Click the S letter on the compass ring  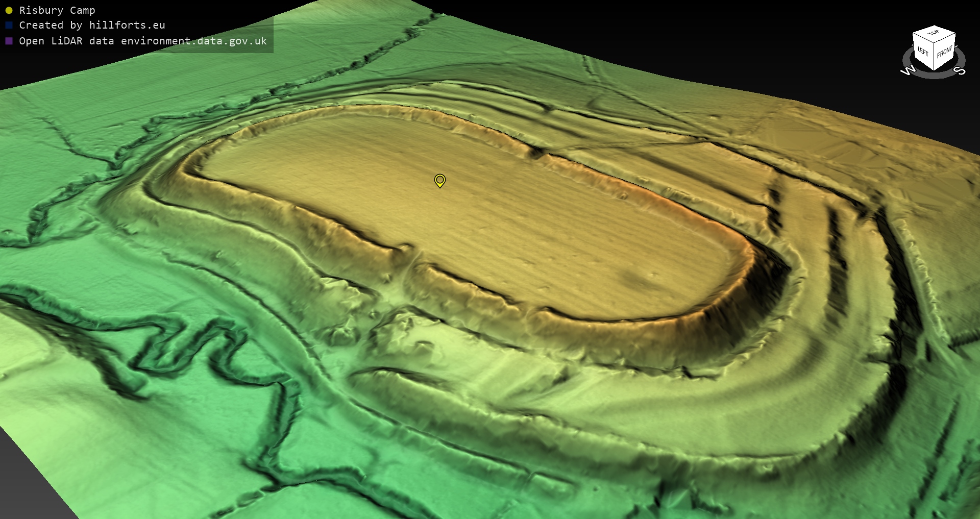pyautogui.click(x=960, y=70)
